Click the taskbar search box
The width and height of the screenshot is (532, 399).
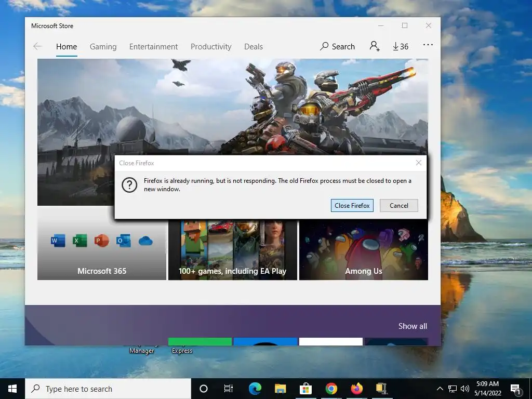pos(108,389)
